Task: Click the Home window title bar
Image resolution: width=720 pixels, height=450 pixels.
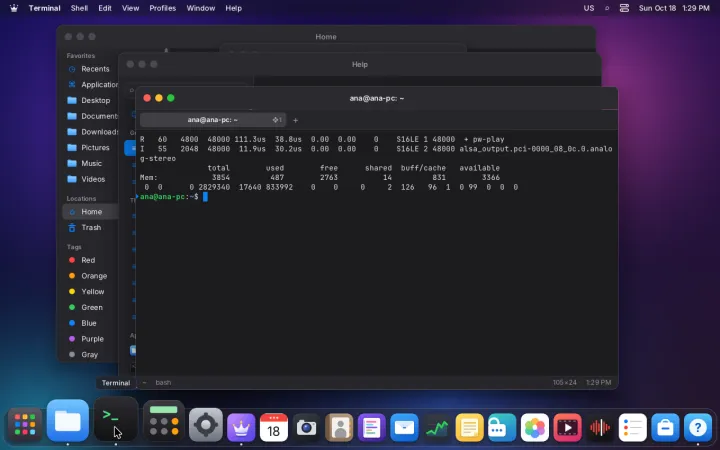Action: pos(326,37)
